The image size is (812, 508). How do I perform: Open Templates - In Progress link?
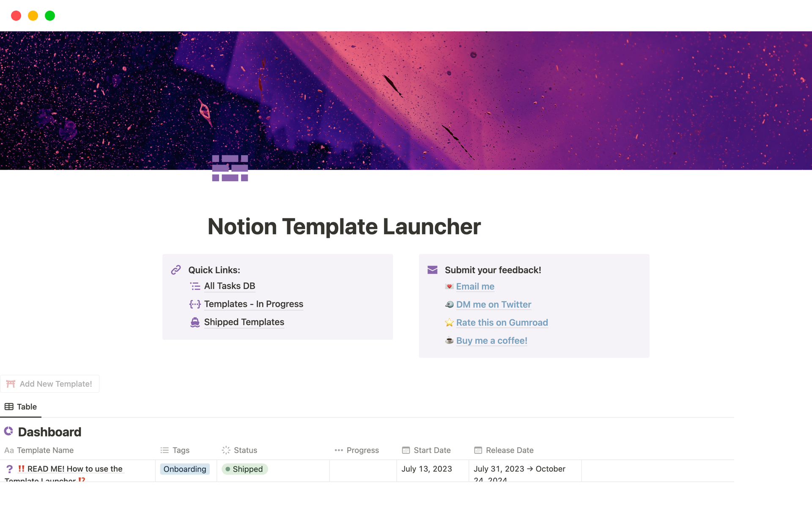click(x=253, y=304)
